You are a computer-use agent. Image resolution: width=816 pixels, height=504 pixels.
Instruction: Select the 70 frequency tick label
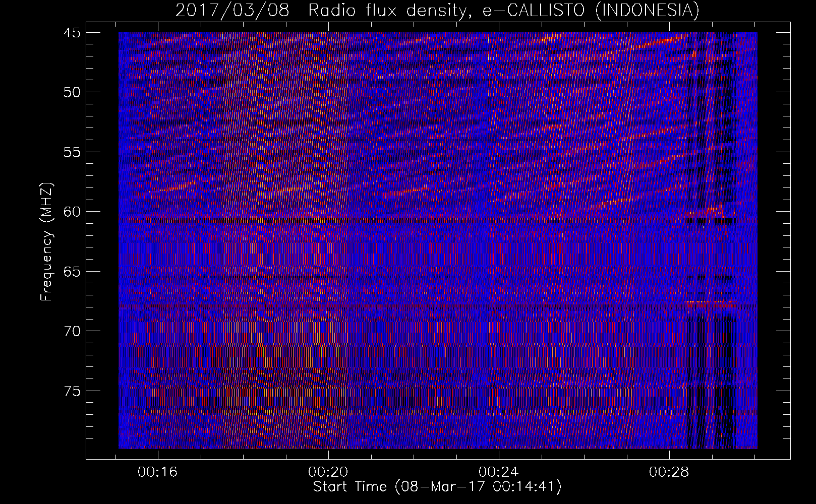[x=72, y=331]
